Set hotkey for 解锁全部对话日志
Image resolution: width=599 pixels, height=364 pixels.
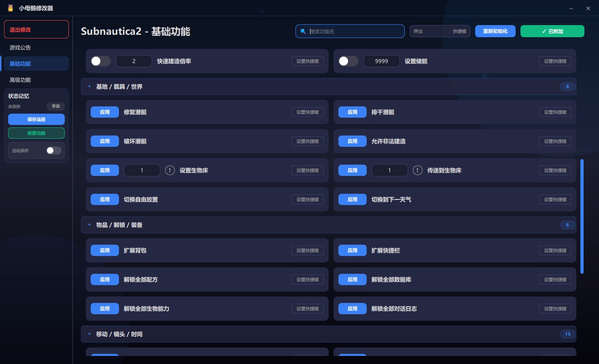[555, 309]
